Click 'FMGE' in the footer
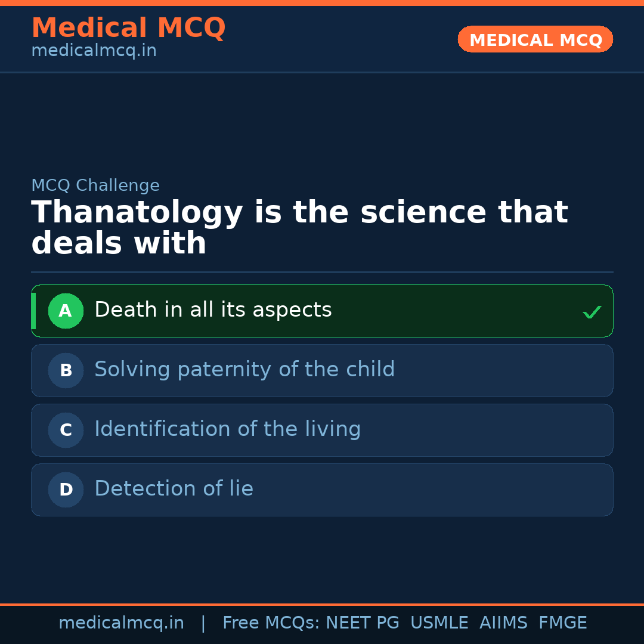 point(562,623)
